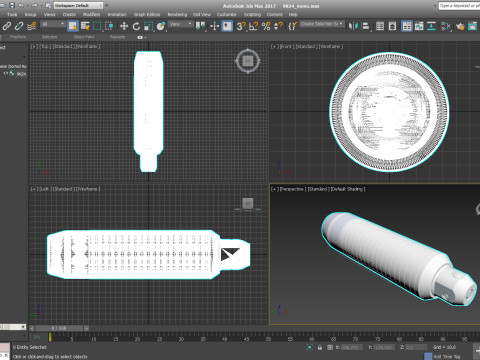Switch to the Populate ribbon tab
The width and height of the screenshot is (480, 360).
coord(117,37)
